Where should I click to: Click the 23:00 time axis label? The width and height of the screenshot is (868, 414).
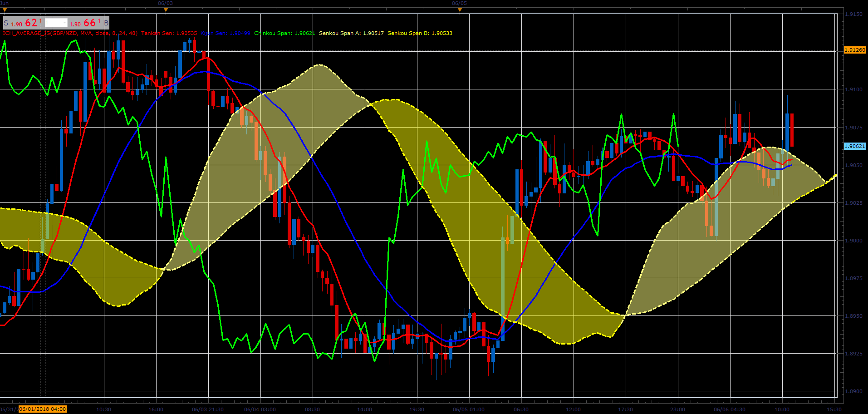pyautogui.click(x=677, y=409)
